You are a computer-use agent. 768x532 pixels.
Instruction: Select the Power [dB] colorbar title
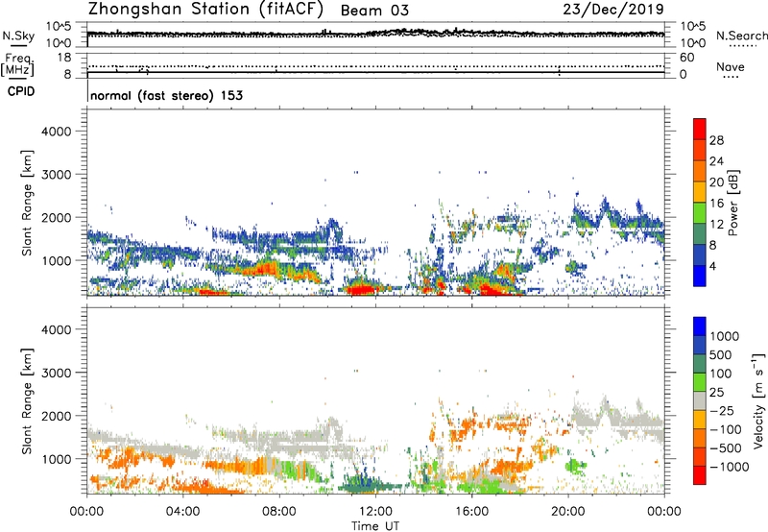tap(732, 203)
